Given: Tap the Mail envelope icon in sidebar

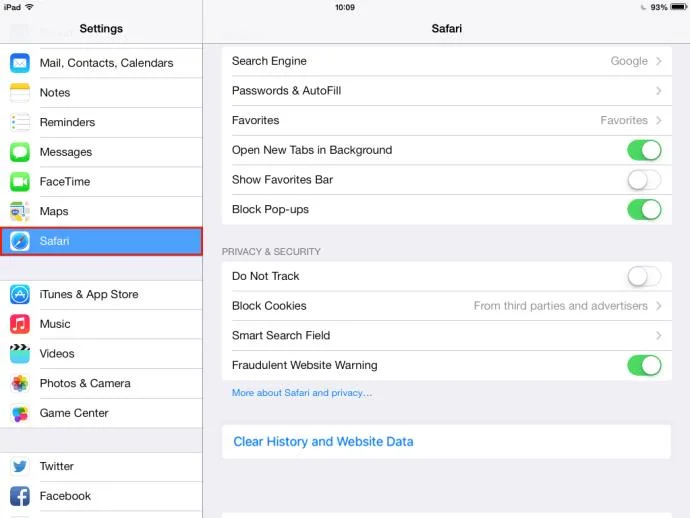Looking at the screenshot, I should click(20, 63).
